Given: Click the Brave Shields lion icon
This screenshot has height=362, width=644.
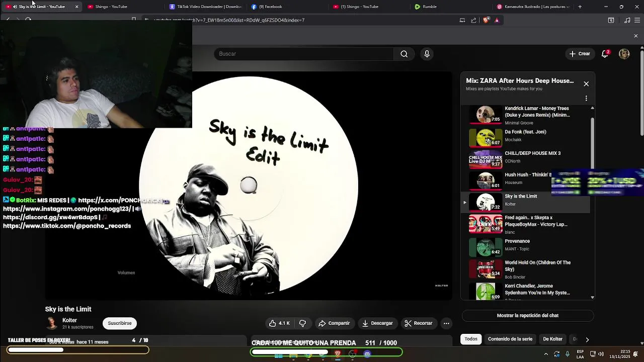Looking at the screenshot, I should (486, 20).
